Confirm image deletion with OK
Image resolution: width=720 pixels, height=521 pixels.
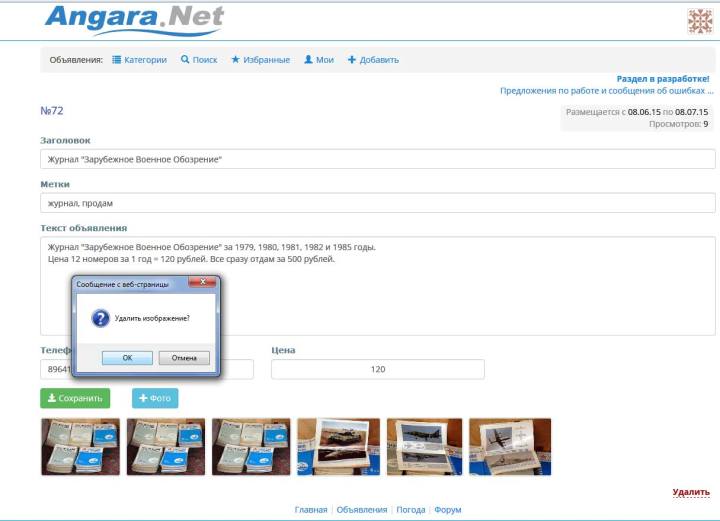pyautogui.click(x=127, y=358)
